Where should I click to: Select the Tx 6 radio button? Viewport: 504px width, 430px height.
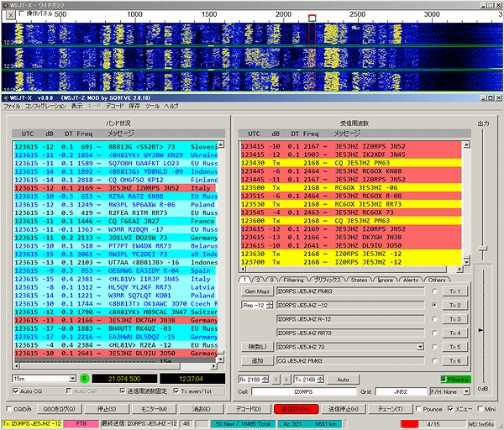[x=434, y=360]
